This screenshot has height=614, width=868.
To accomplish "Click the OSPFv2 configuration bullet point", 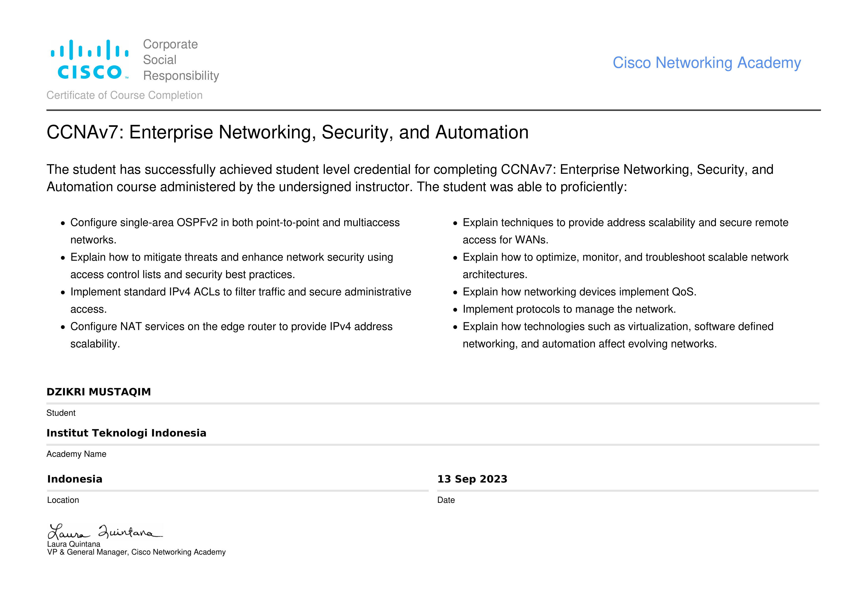I will [235, 223].
